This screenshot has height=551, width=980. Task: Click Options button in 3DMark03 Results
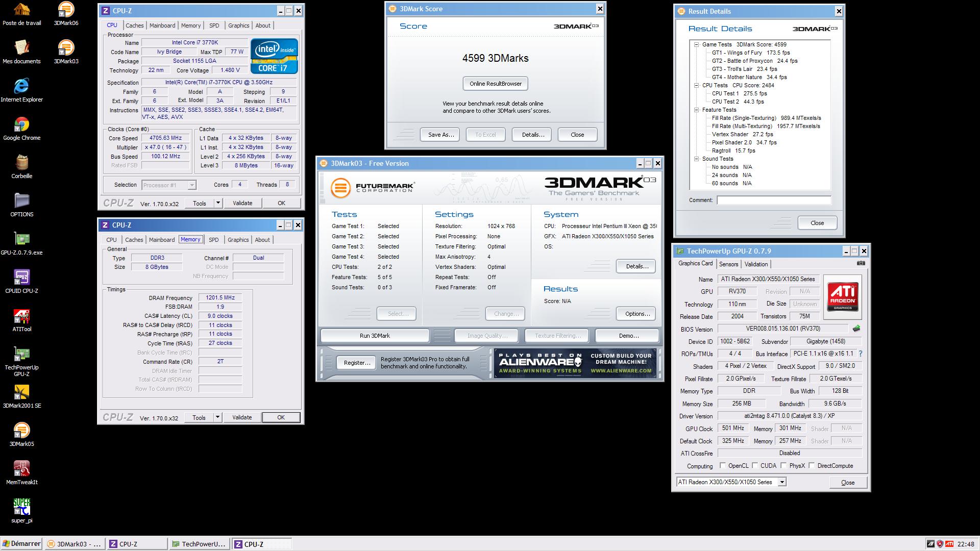click(637, 314)
